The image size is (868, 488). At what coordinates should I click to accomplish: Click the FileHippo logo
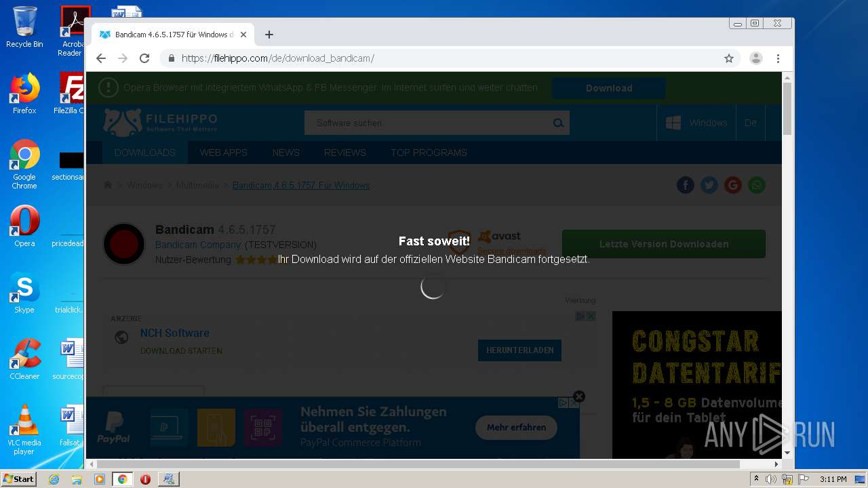[x=161, y=123]
